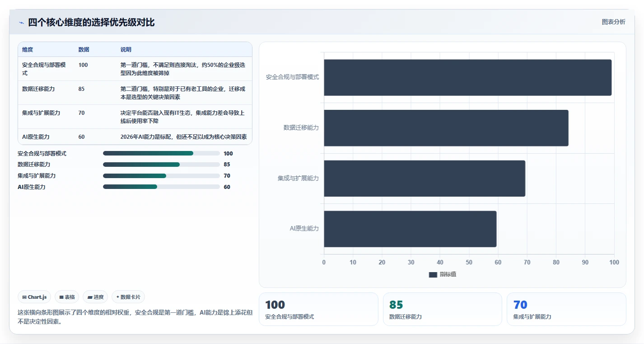644x344 pixels.
Task: Click the 安全合规与部署模式 chart bar
Action: (x=467, y=77)
